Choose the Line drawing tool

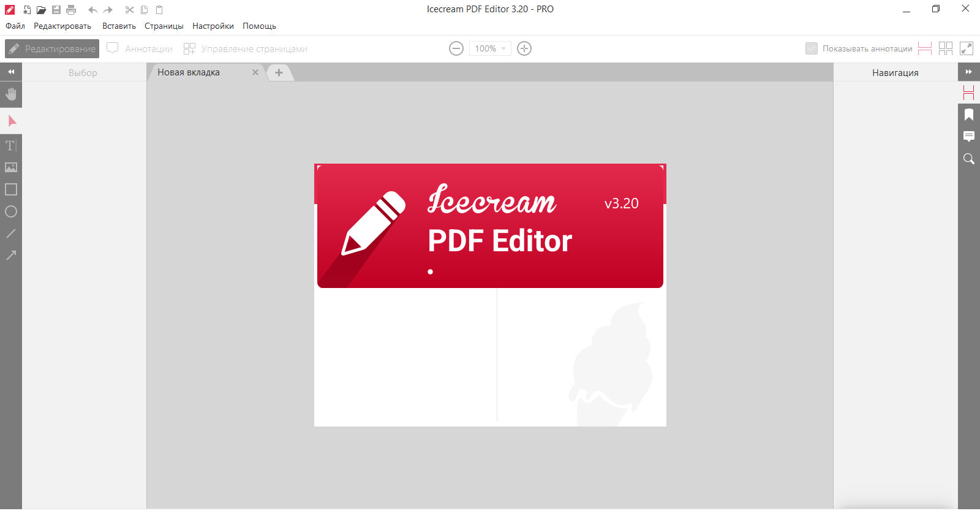coord(11,233)
